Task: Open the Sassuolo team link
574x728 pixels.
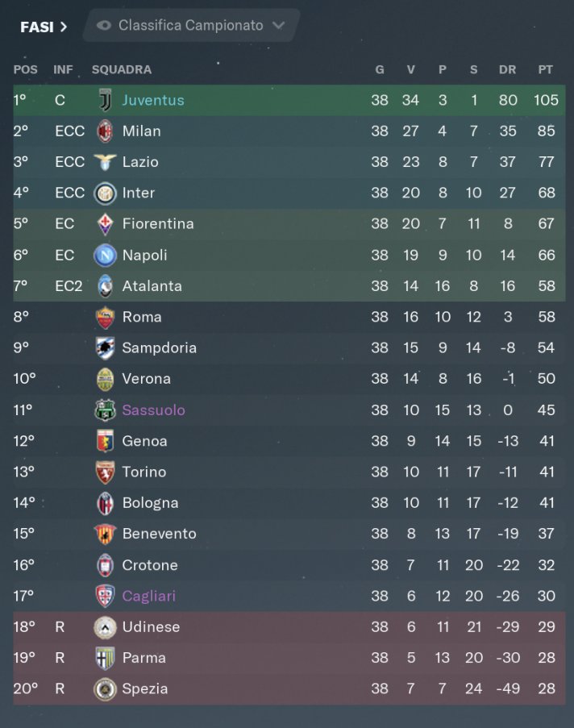Action: pos(154,410)
